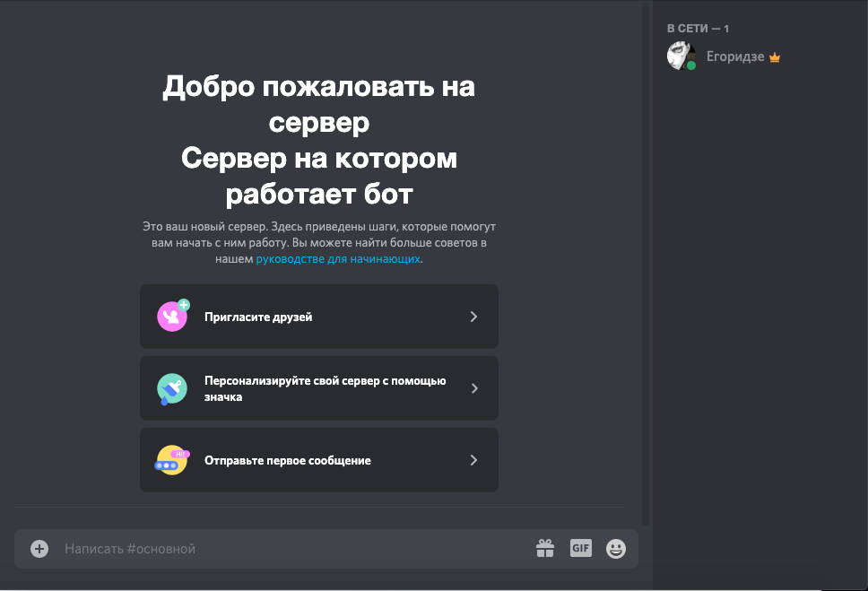
Task: Click the yellow chat bubble message icon
Action: tap(172, 460)
